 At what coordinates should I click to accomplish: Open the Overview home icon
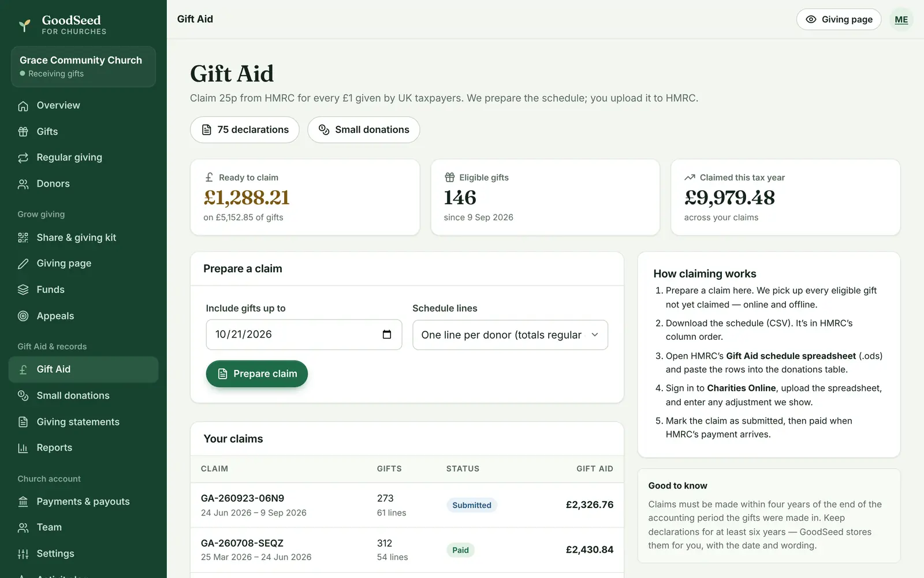click(23, 106)
